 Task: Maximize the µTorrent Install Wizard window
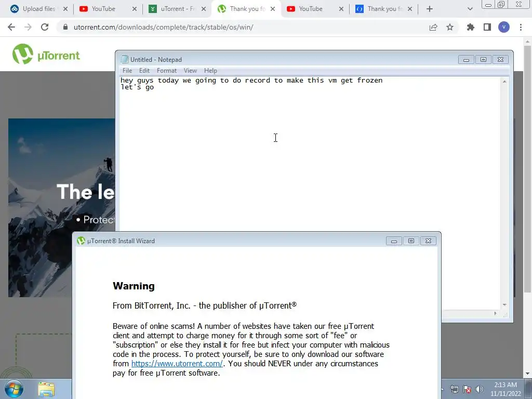411,241
